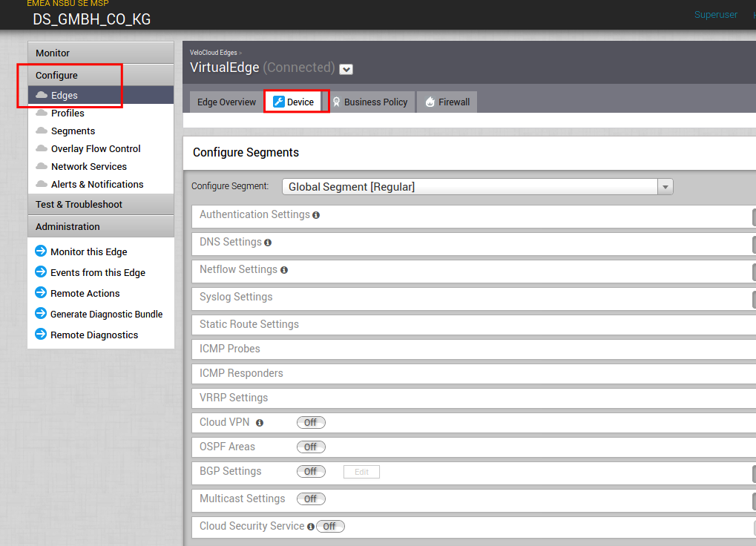Click the Authentication Settings info icon

click(x=316, y=215)
